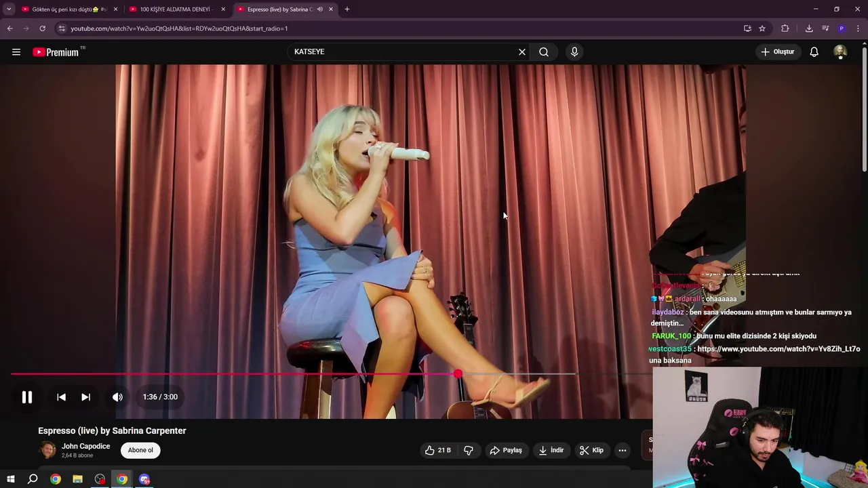Create a clip with Klip button
Image resolution: width=868 pixels, height=488 pixels.
coord(591,450)
